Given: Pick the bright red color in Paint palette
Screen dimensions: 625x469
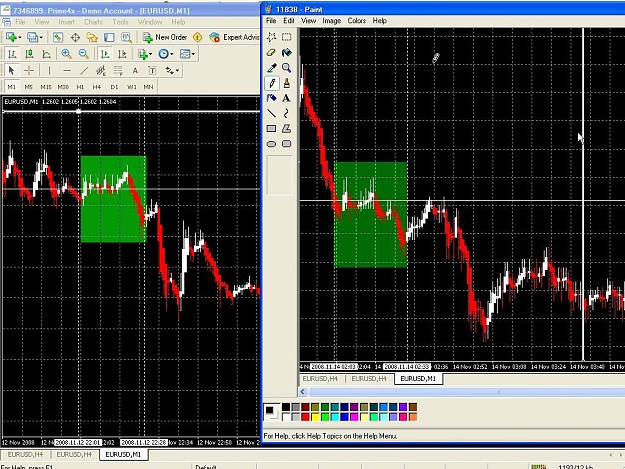Looking at the screenshot, I should [x=305, y=417].
